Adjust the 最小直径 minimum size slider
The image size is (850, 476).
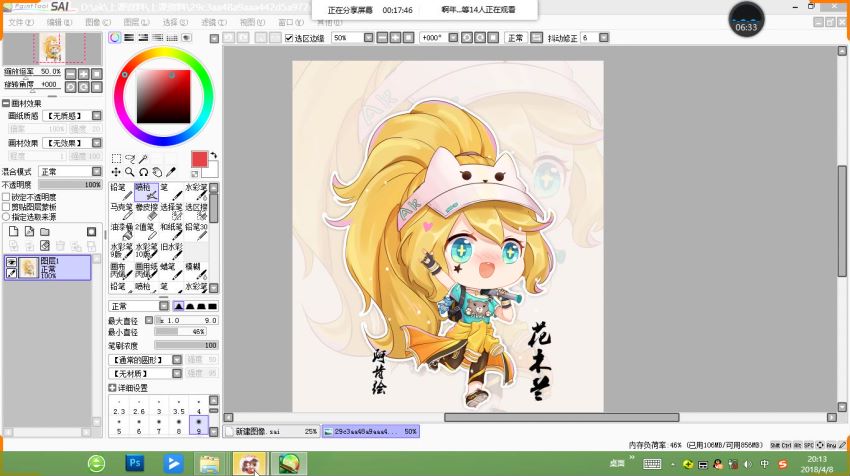[181, 332]
